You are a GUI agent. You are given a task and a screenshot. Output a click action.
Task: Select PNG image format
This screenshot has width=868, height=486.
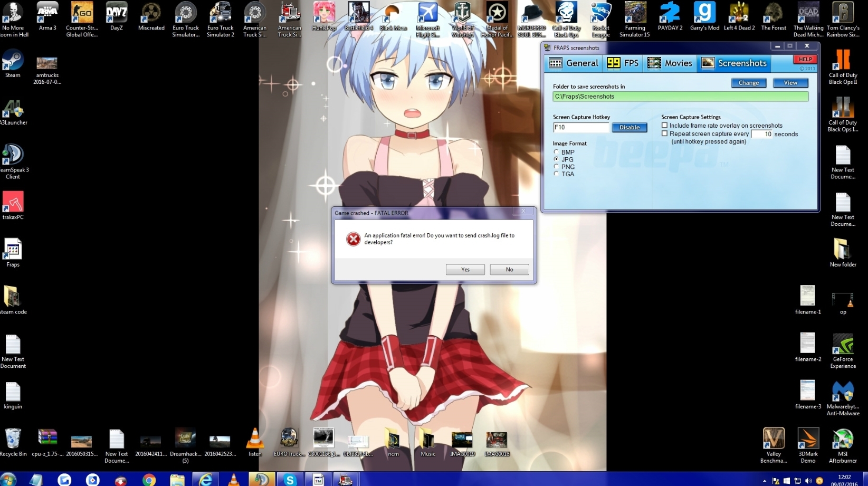(x=556, y=167)
